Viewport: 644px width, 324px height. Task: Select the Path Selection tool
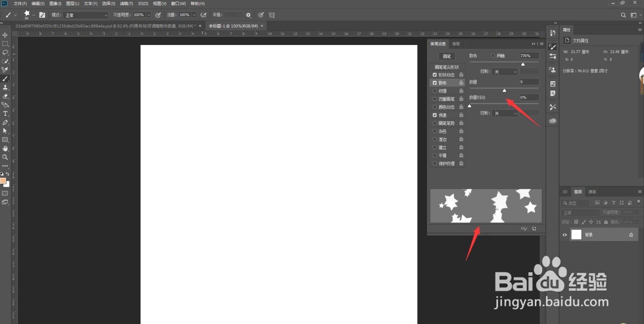click(5, 131)
